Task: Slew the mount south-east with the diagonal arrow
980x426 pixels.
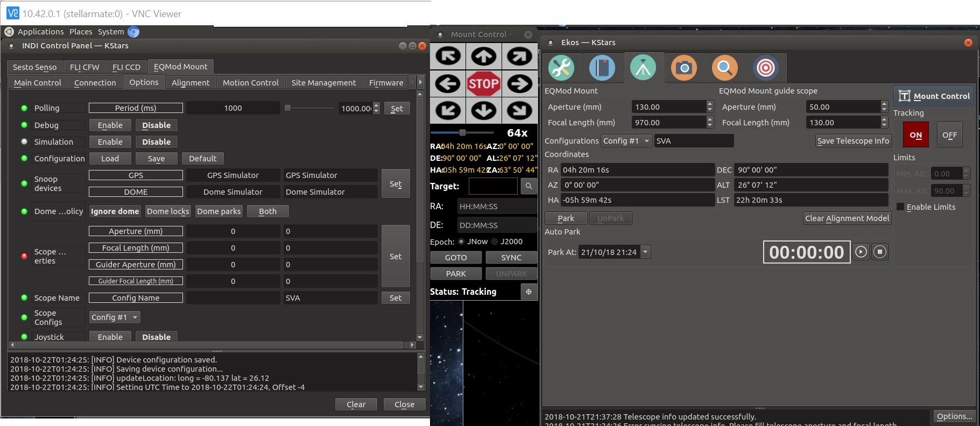Action: pos(520,111)
